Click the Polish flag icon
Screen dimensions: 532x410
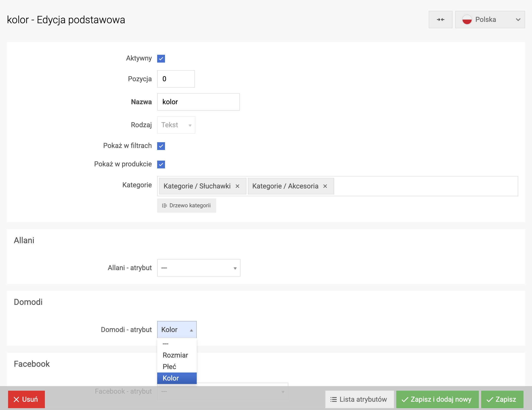(x=467, y=20)
